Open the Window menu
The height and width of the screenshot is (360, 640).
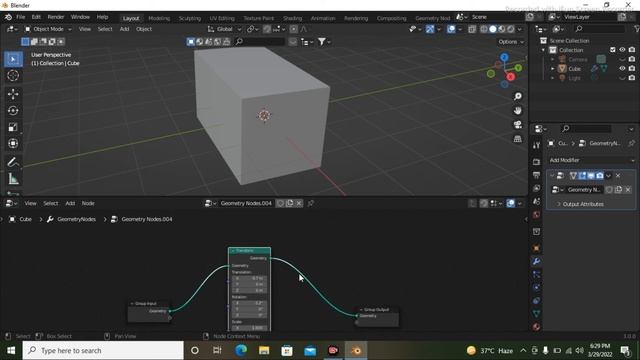click(80, 17)
